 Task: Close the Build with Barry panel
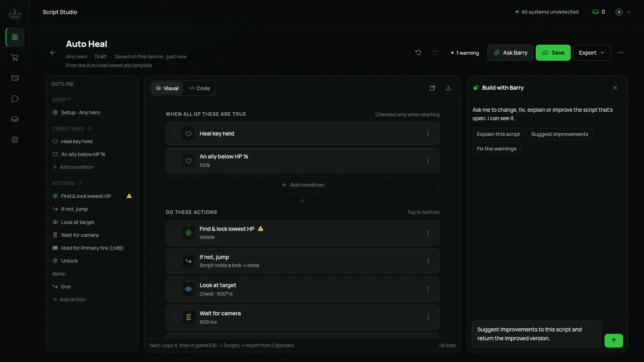[615, 88]
